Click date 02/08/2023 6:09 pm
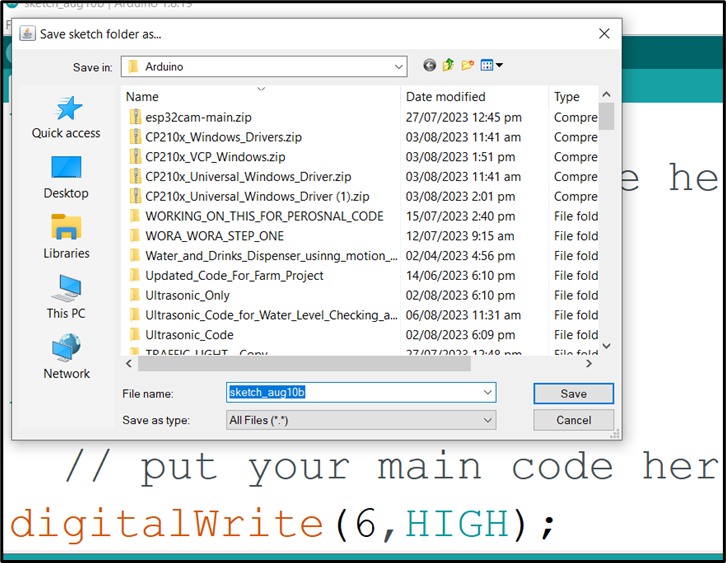The image size is (726, 563). 460,335
